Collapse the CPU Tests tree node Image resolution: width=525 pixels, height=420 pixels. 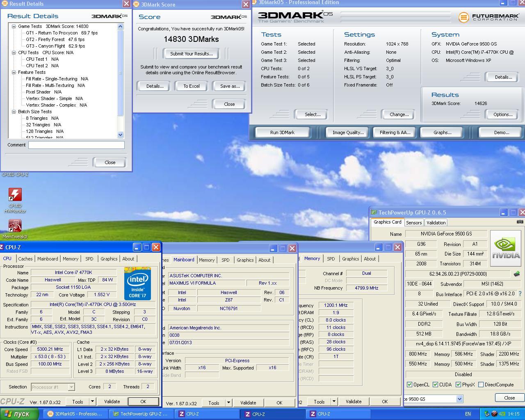[x=14, y=52]
